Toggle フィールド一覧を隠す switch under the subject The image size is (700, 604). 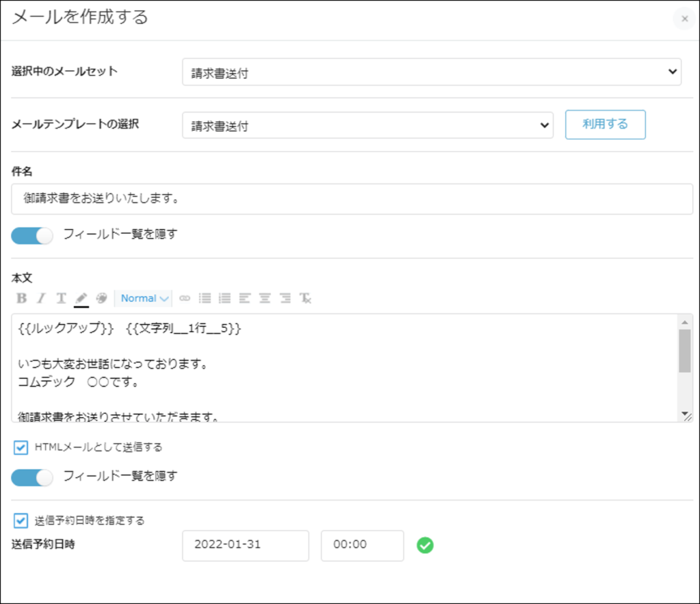[x=32, y=235]
